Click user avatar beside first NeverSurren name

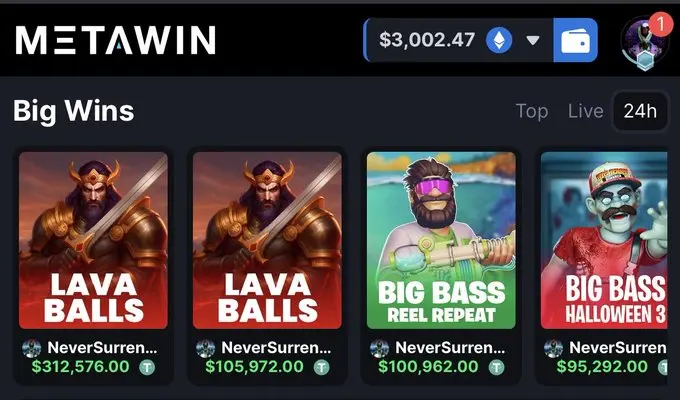[31, 348]
